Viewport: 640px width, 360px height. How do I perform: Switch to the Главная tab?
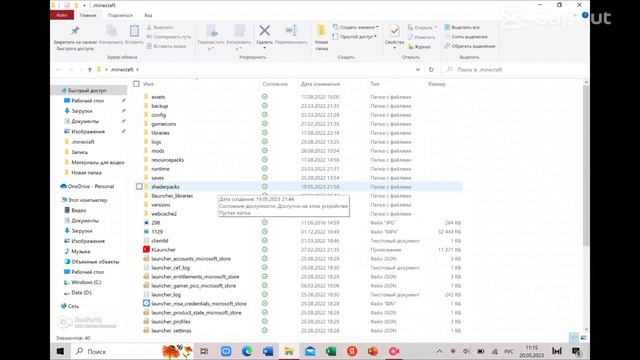click(x=88, y=15)
